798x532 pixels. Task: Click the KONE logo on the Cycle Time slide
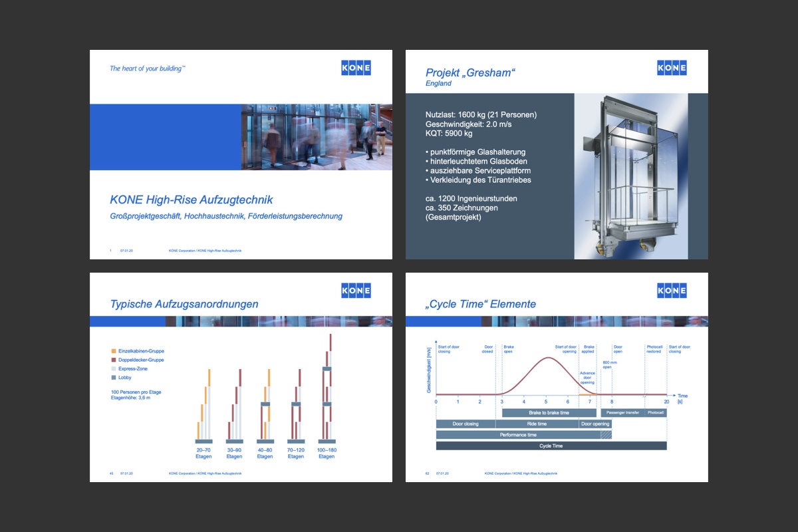pyautogui.click(x=672, y=291)
